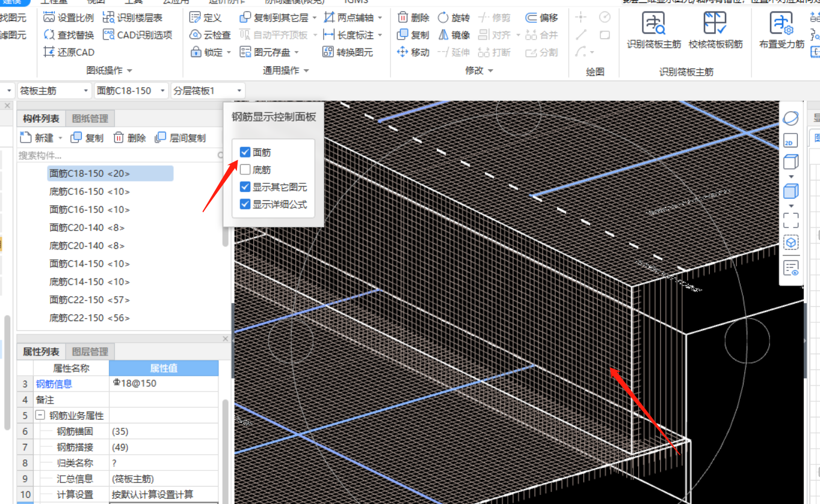Click 还原CAD restore tool
The height and width of the screenshot is (504, 820).
pos(69,52)
